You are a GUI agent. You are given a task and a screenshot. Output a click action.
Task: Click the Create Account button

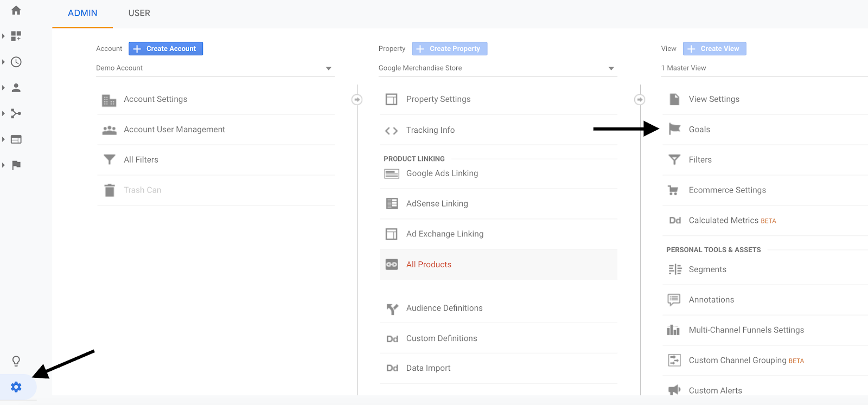coord(165,49)
